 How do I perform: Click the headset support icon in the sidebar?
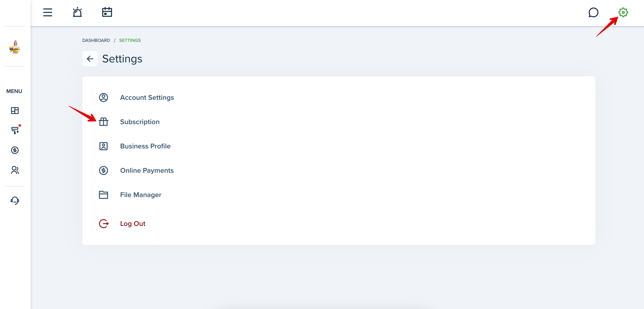[15, 200]
